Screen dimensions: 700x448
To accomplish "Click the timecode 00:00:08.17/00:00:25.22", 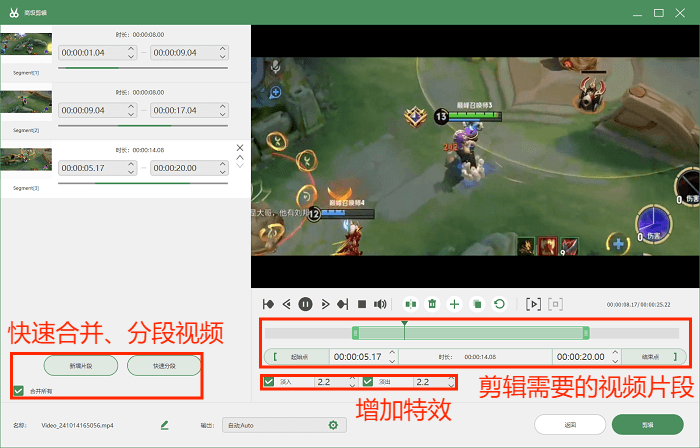I will [638, 305].
